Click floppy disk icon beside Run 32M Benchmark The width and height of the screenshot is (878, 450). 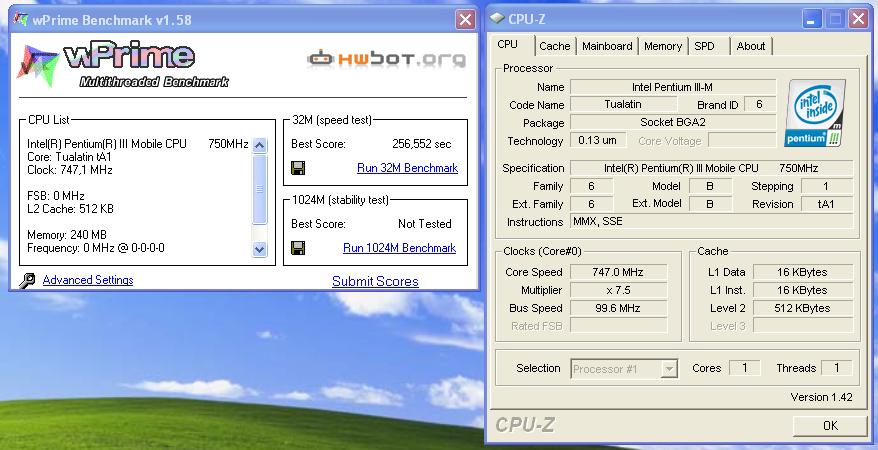[298, 168]
